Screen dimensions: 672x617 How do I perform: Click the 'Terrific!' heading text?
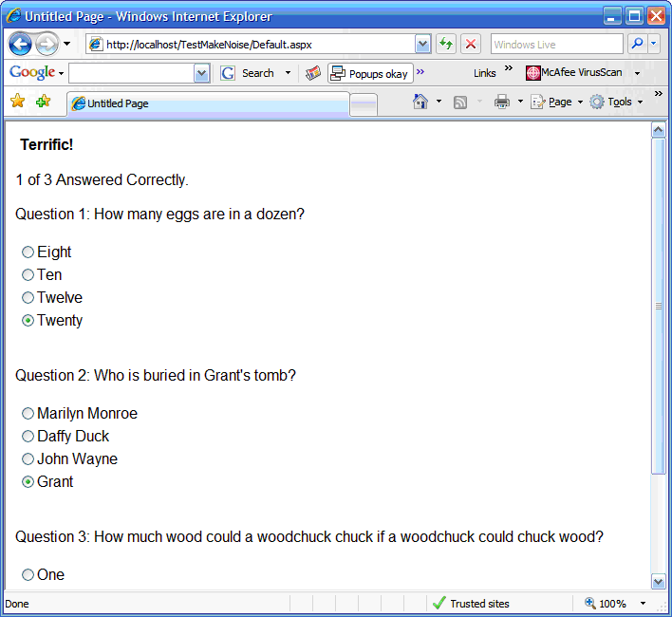coord(47,145)
